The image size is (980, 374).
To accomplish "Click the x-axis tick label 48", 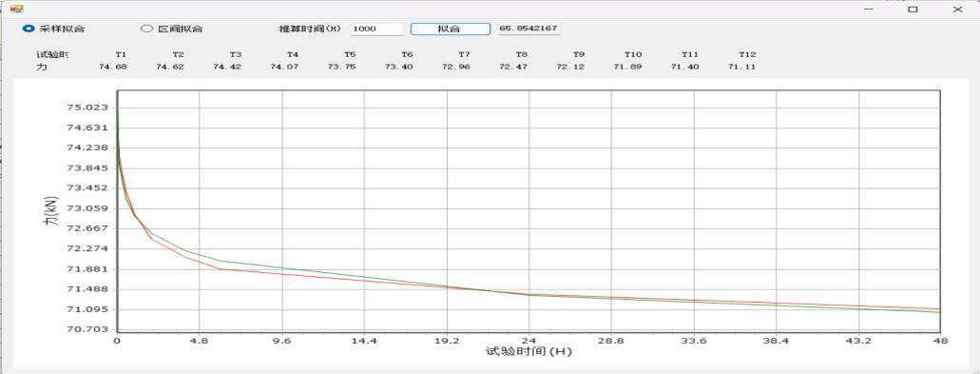I will tap(941, 341).
